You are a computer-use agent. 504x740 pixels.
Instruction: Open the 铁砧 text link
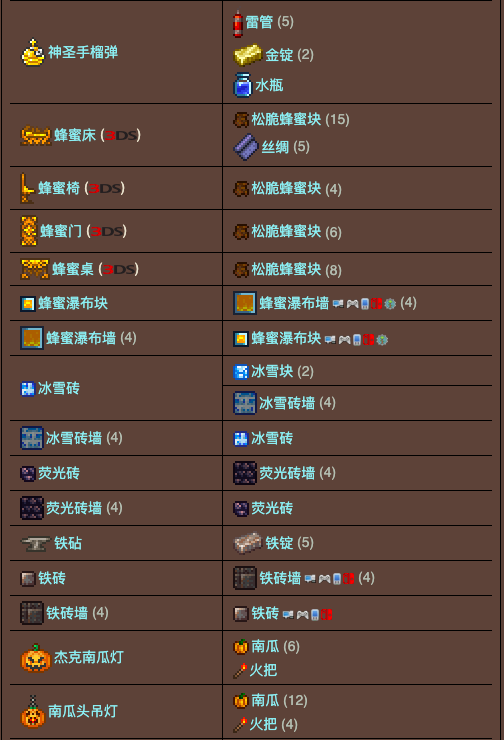point(68,543)
